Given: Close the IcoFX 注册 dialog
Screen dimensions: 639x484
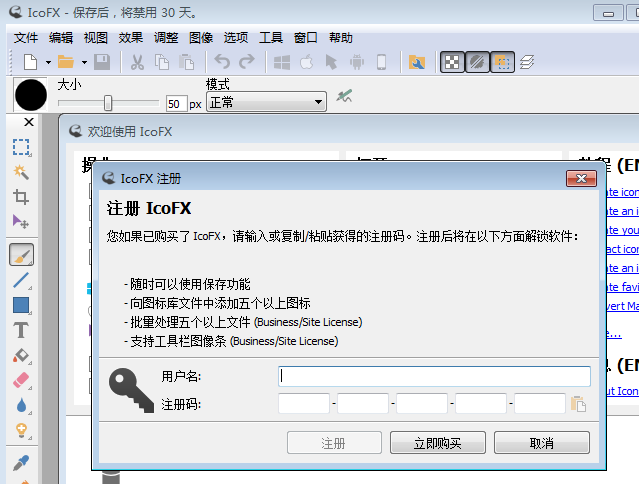Looking at the screenshot, I should (581, 178).
